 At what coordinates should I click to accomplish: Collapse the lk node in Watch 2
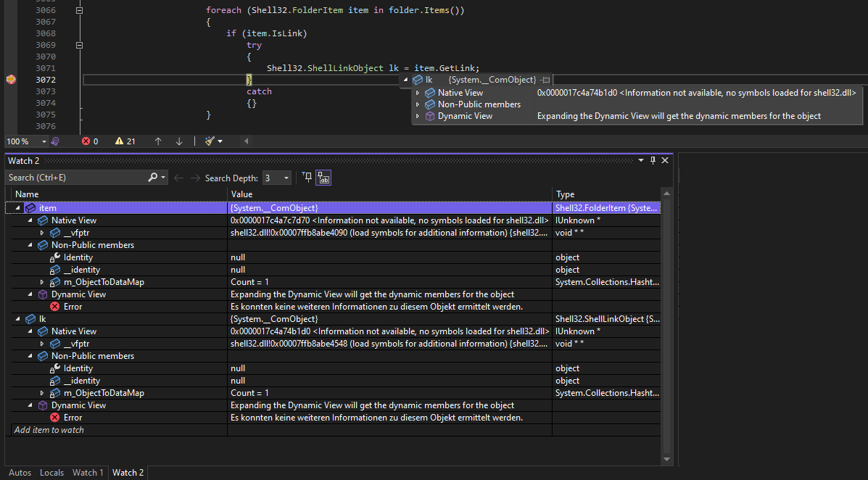[x=17, y=319]
